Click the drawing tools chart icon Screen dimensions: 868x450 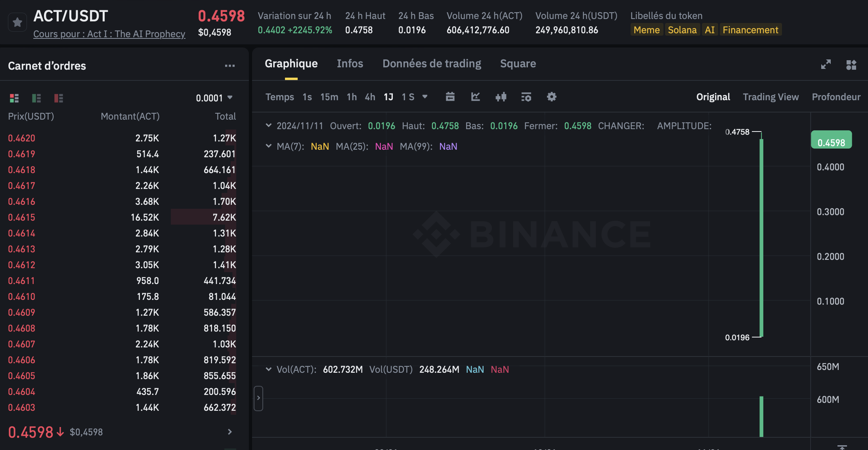(475, 97)
